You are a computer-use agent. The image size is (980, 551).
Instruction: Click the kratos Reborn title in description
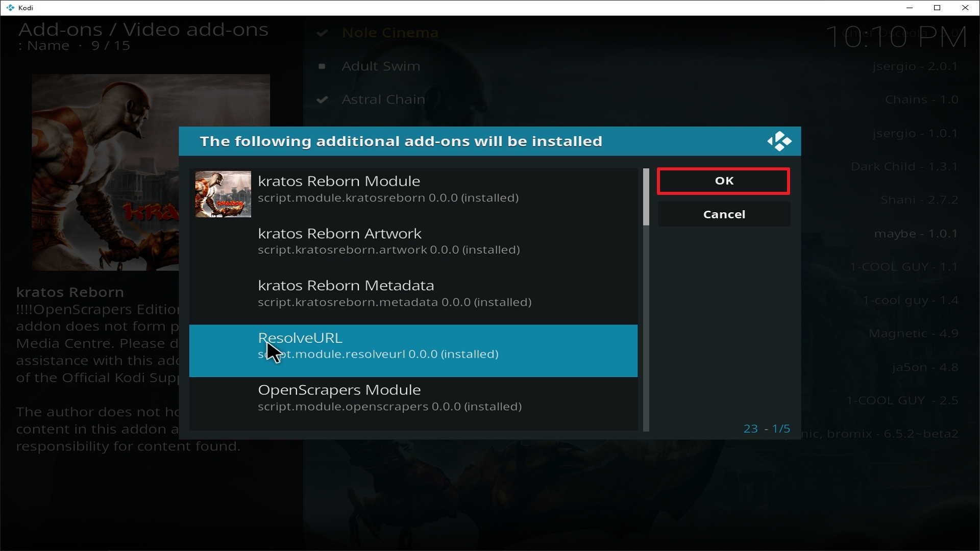point(70,292)
